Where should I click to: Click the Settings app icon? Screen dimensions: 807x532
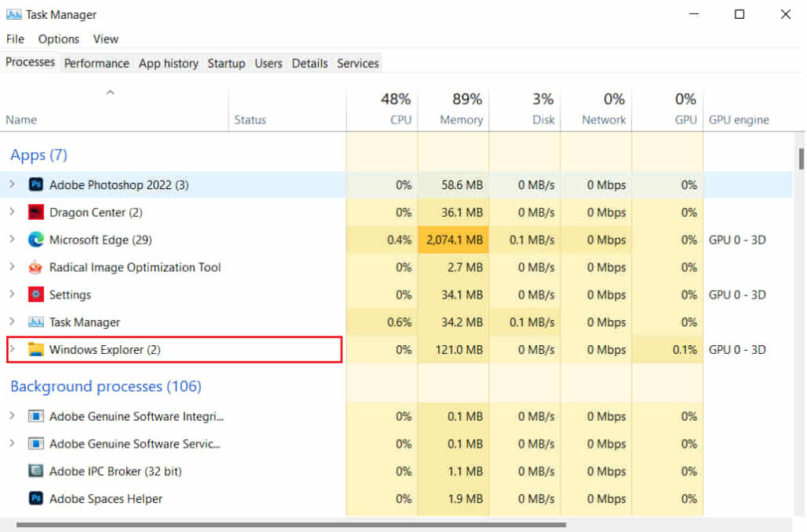click(35, 294)
